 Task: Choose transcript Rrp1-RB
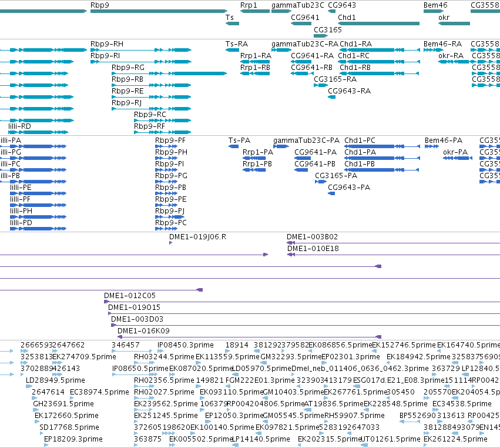pos(255,68)
